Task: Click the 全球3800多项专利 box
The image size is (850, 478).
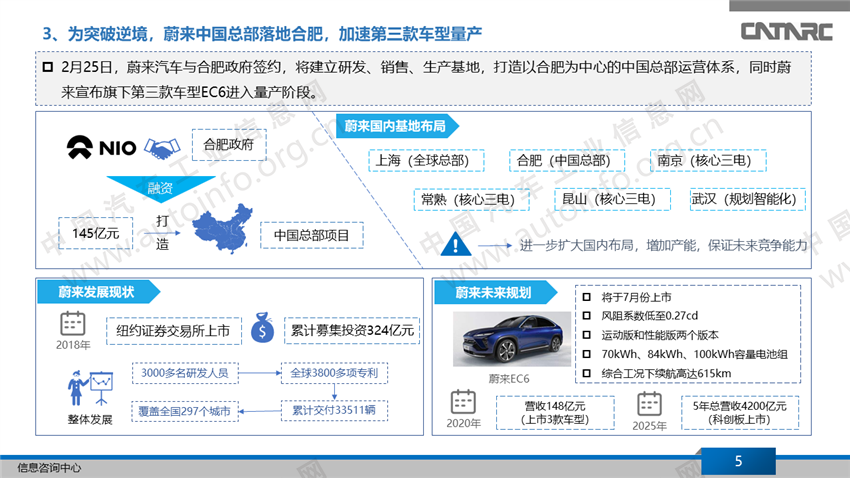Action: (334, 373)
